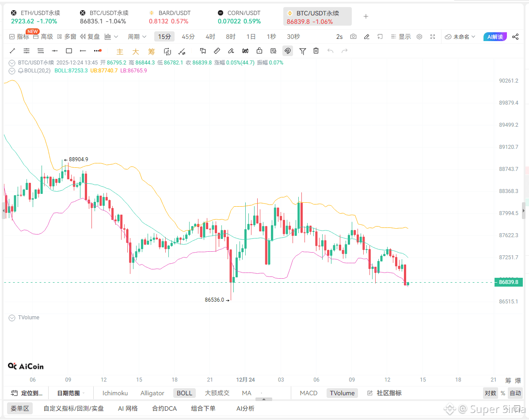Select the 1日 timeframe
The width and height of the screenshot is (529, 420).
(x=251, y=37)
